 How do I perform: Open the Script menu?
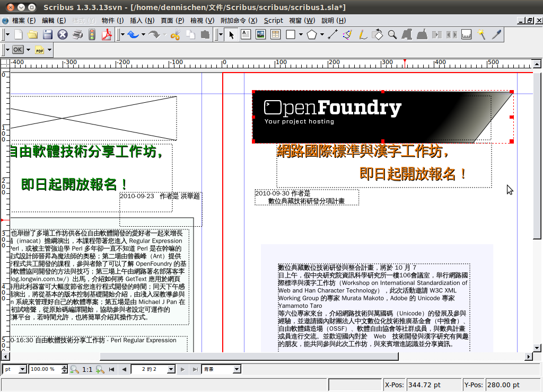[x=273, y=21]
